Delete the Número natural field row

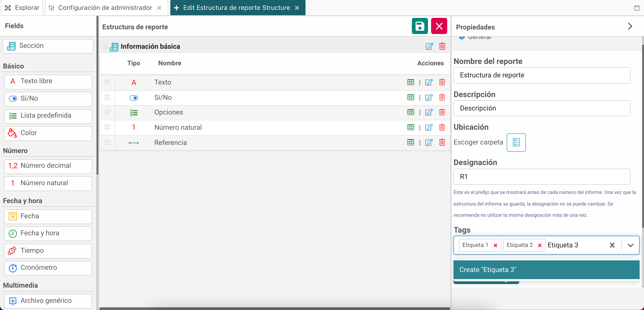coord(442,127)
